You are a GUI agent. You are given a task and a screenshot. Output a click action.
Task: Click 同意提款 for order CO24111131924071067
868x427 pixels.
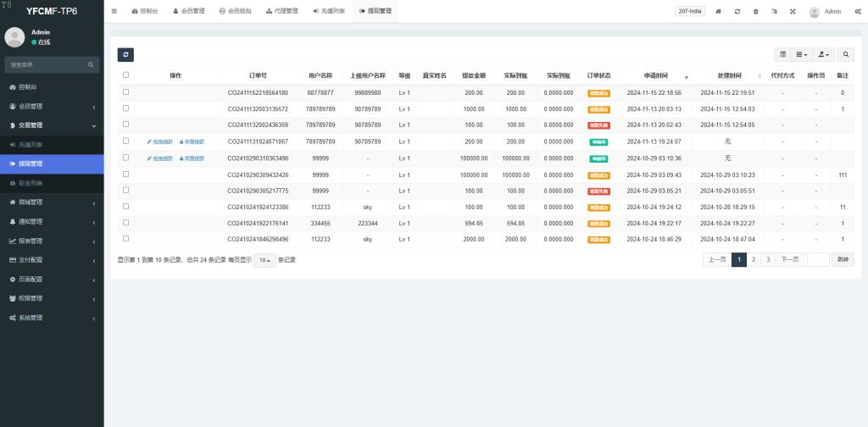coord(192,141)
